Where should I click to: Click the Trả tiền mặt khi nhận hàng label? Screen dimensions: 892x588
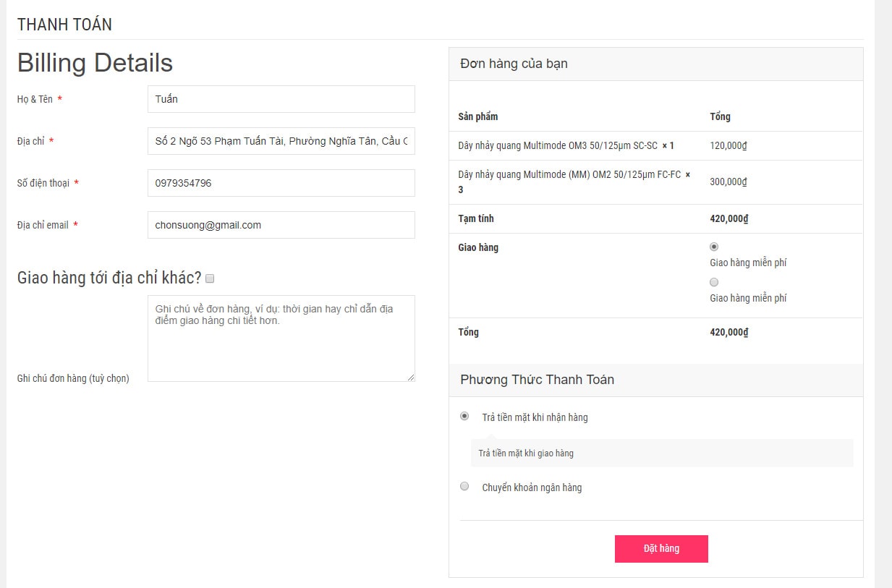tap(535, 417)
